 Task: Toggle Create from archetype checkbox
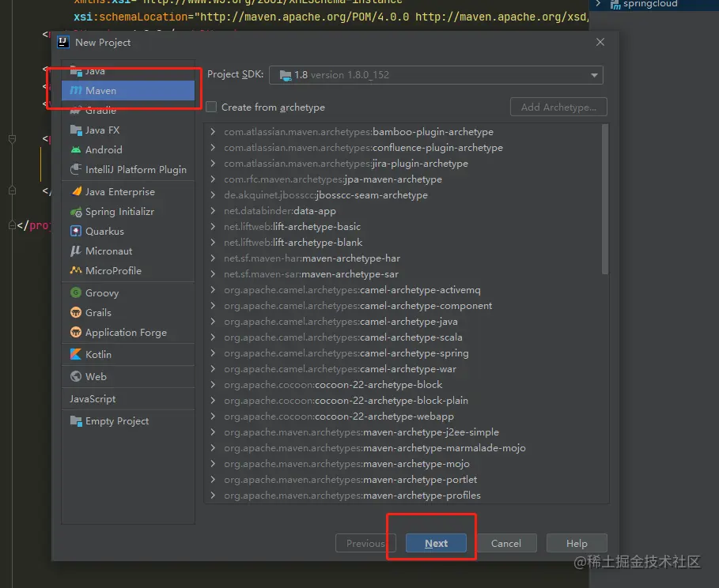coord(211,107)
